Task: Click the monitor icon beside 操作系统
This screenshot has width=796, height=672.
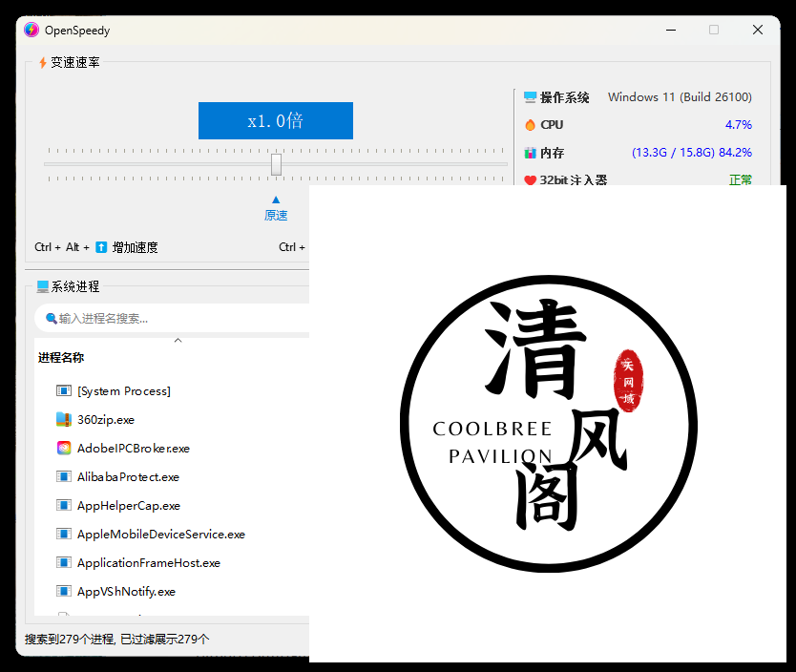Action: click(530, 97)
